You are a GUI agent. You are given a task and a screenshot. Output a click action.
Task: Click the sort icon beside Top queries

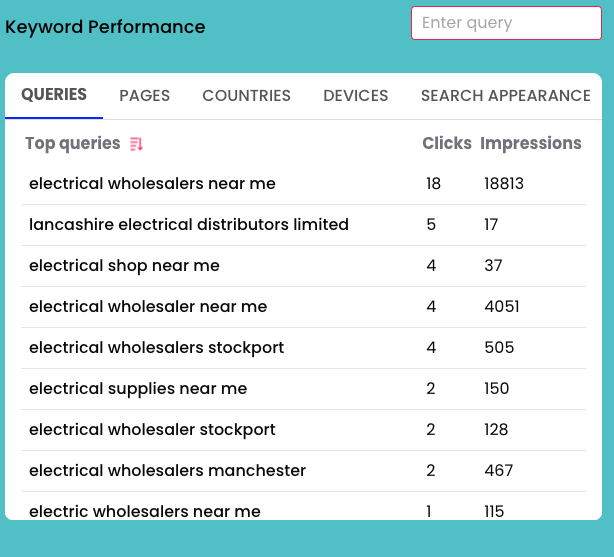[137, 144]
